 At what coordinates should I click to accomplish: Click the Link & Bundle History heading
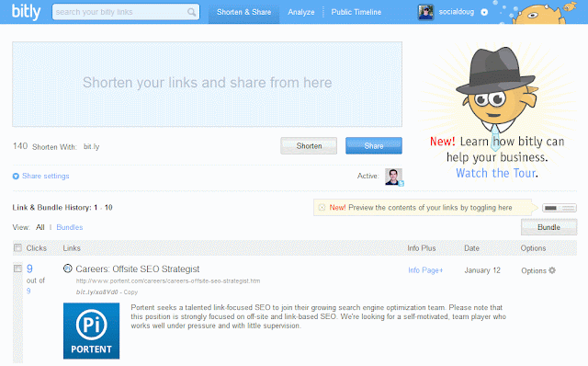(62, 208)
